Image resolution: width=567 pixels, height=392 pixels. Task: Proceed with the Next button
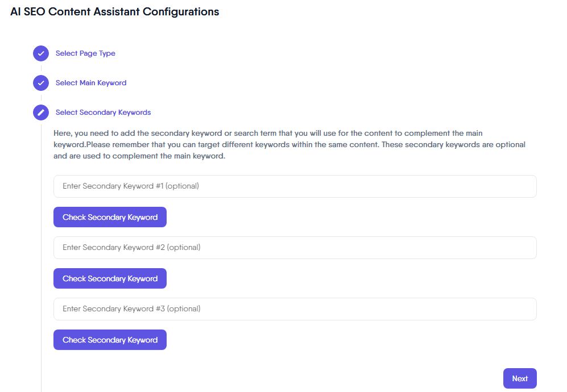pyautogui.click(x=520, y=378)
